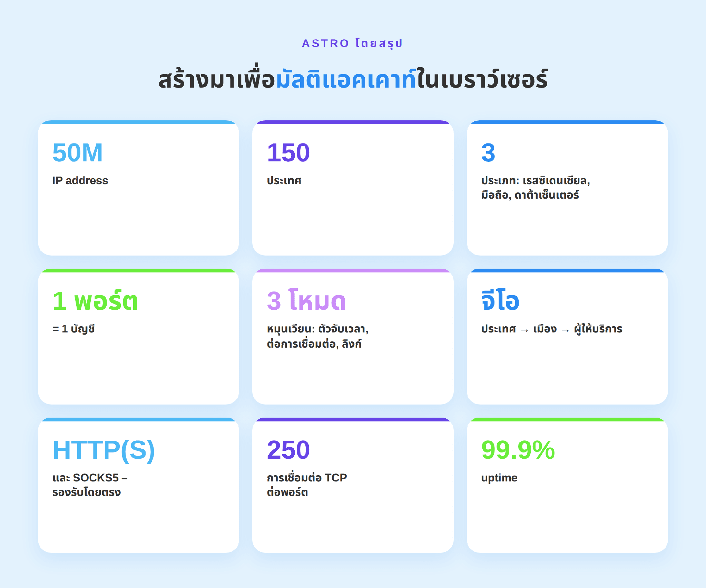Click the ประเทศ caption under 150
This screenshot has width=706, height=588.
(284, 180)
